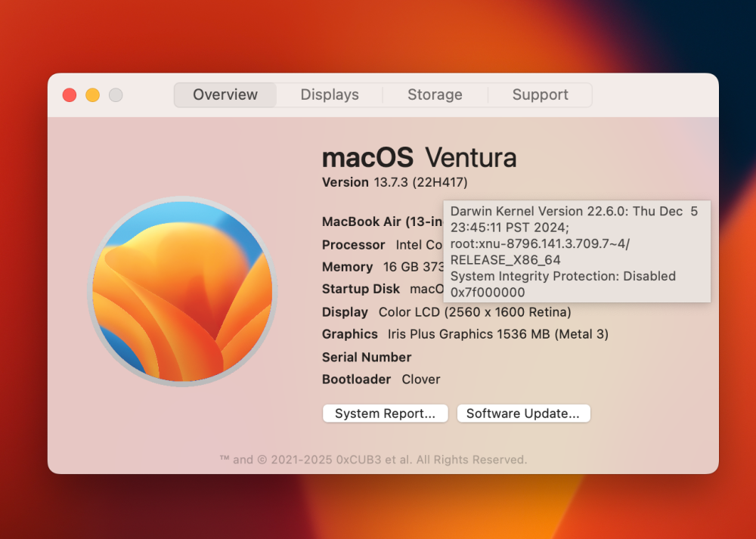This screenshot has height=539, width=756.
Task: Open the Storage tab
Action: [435, 94]
